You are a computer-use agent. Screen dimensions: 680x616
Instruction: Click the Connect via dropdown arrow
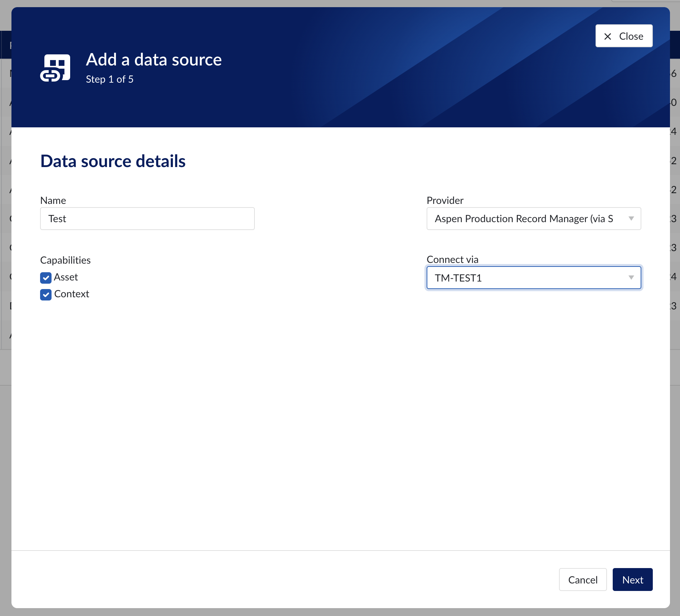[631, 278]
